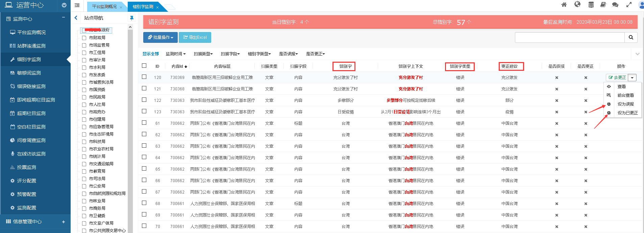Tick the checkbox for row ID 120
This screenshot has width=644, height=233.
pos(144,77)
